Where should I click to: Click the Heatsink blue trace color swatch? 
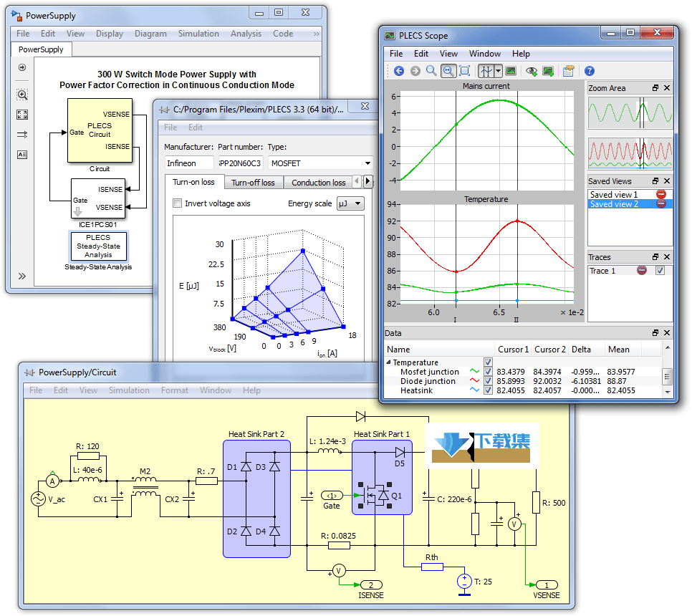pos(474,390)
